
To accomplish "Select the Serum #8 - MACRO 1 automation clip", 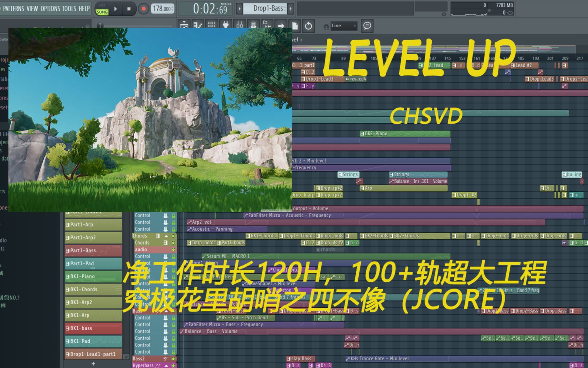I will click(x=326, y=256).
